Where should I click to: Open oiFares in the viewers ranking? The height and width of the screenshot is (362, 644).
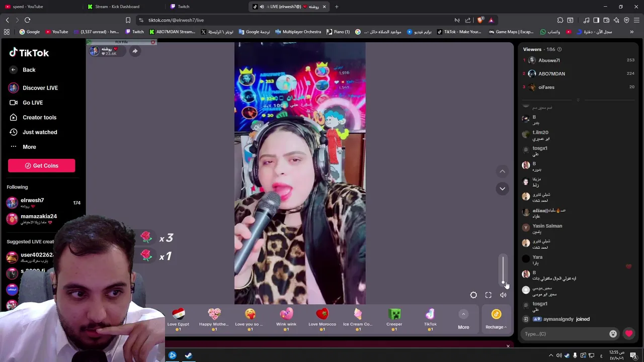click(546, 87)
